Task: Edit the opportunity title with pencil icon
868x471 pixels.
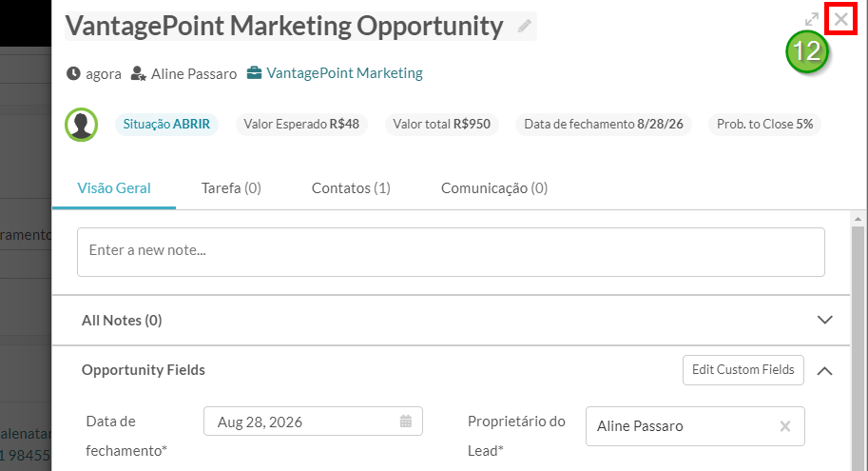Action: (524, 26)
